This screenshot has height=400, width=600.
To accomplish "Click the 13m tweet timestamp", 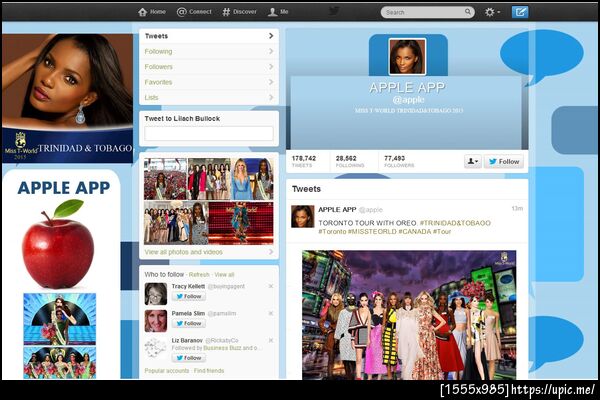I will point(517,209).
